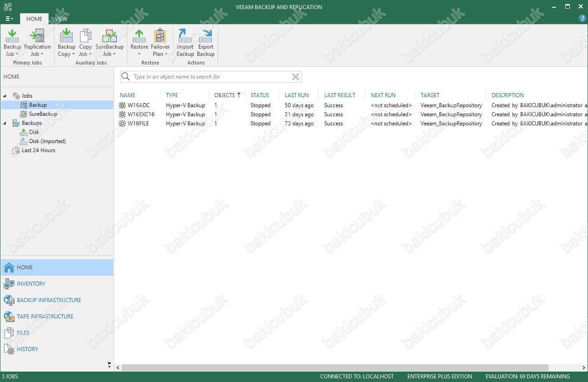Click the '50 days ago' last run cell
588x382 pixels.
tap(299, 105)
